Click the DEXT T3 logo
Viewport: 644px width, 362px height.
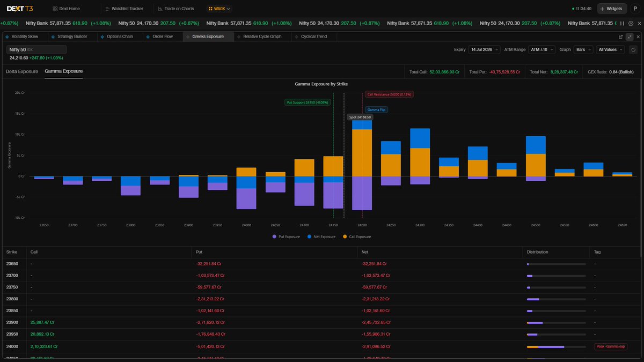click(x=20, y=9)
